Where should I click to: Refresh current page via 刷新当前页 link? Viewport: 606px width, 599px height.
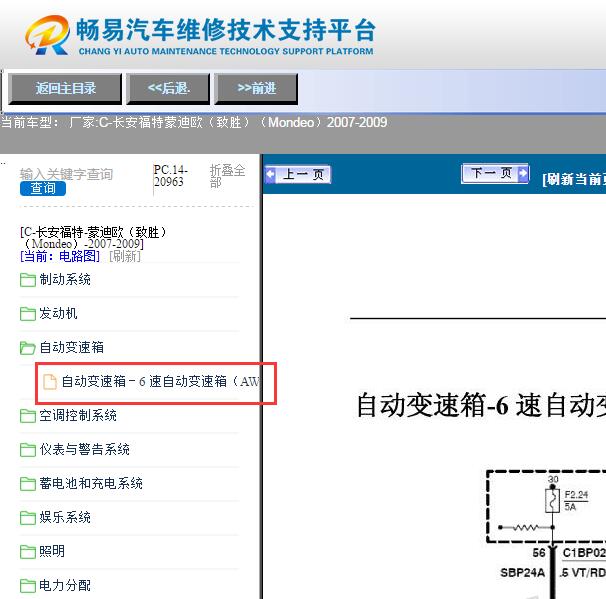pos(574,179)
